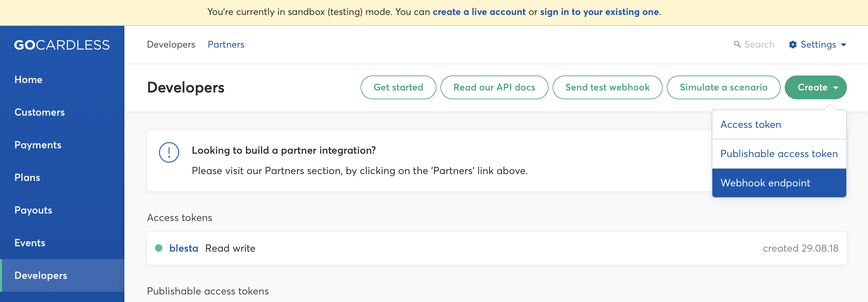Screen dimensions: 868x302
Task: Select Webhook endpoint menu item
Action: click(x=765, y=183)
